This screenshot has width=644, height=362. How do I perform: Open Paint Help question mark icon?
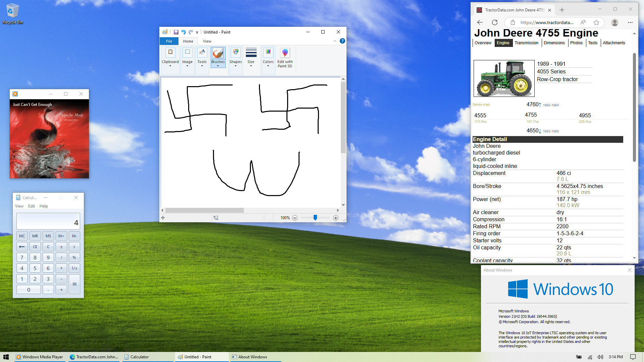tap(342, 41)
